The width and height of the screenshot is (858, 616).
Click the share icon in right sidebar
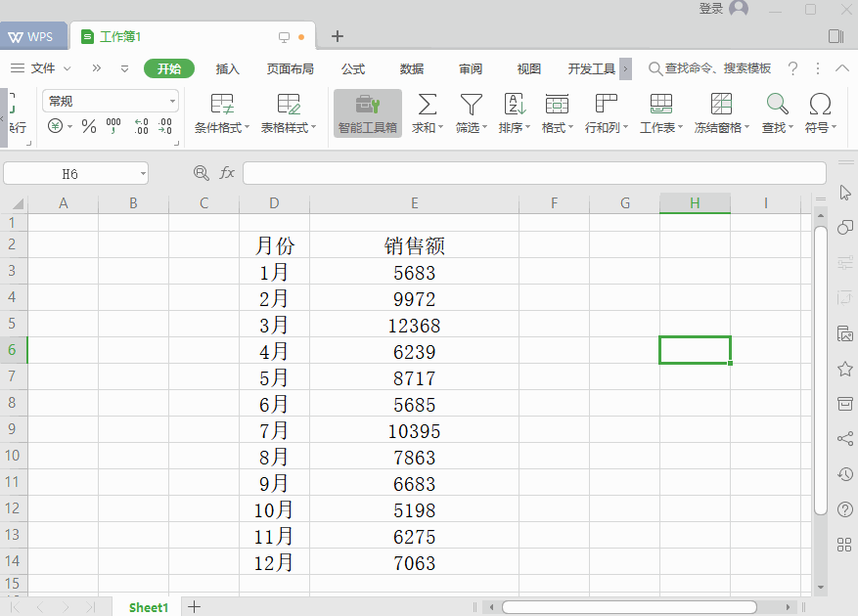pos(844,438)
